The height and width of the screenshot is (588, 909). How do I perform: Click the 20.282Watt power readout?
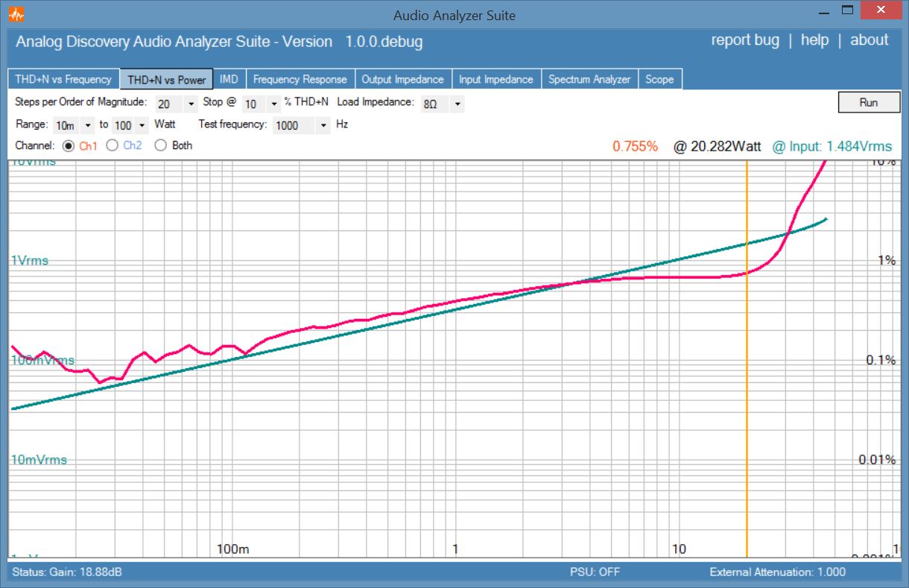[718, 146]
